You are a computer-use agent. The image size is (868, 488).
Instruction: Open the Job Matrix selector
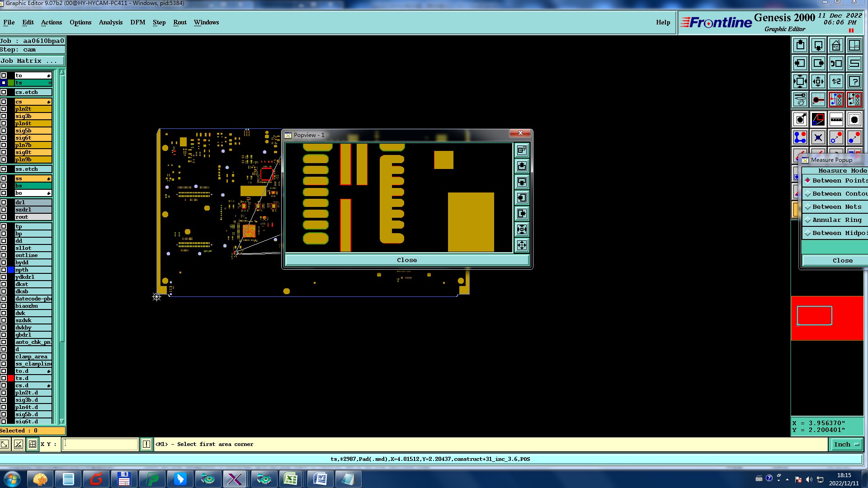(x=32, y=61)
